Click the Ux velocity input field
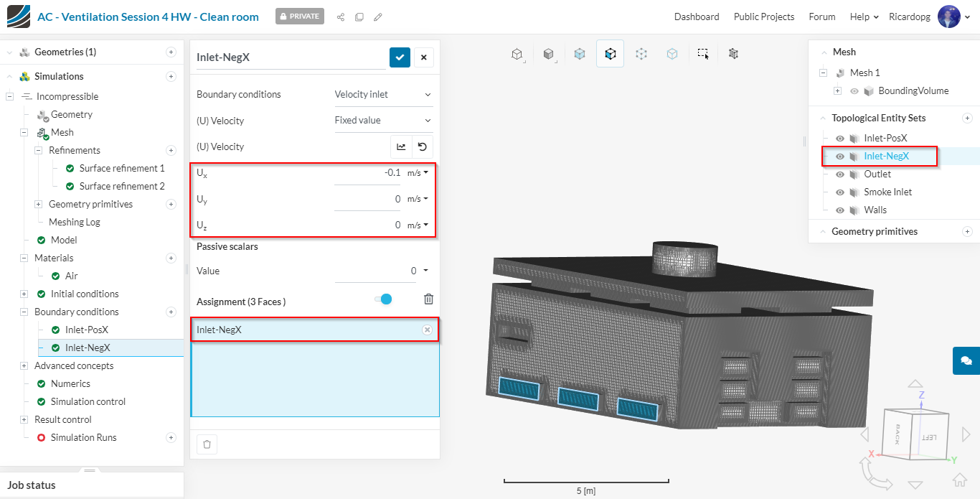980x499 pixels. coord(367,173)
